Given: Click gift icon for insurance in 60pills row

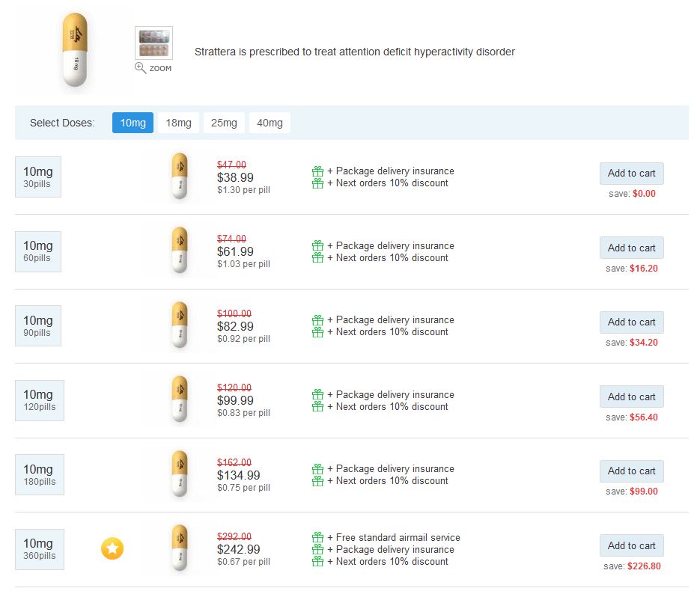Looking at the screenshot, I should coord(318,245).
